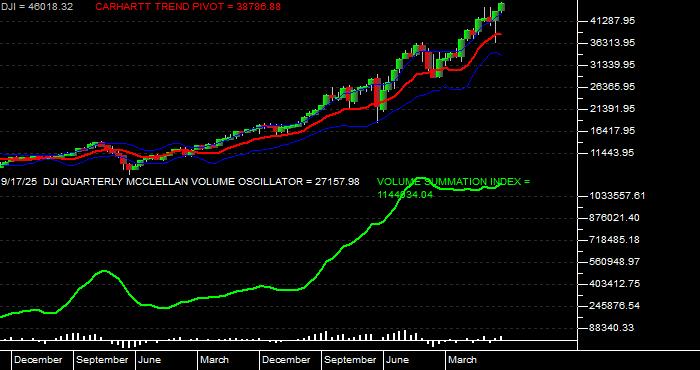Screen dimensions: 700x370
Task: Click the last March label on time axis
Action: (462, 360)
